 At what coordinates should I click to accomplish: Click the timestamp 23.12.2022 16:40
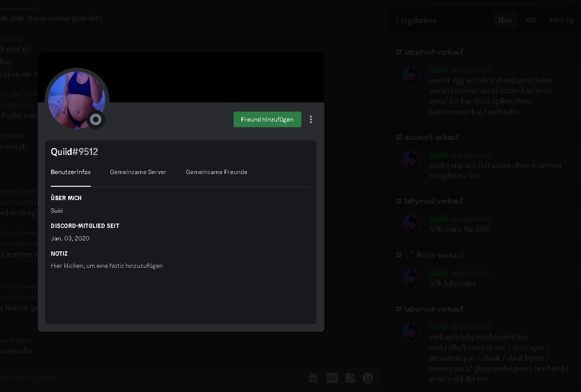coord(471,327)
